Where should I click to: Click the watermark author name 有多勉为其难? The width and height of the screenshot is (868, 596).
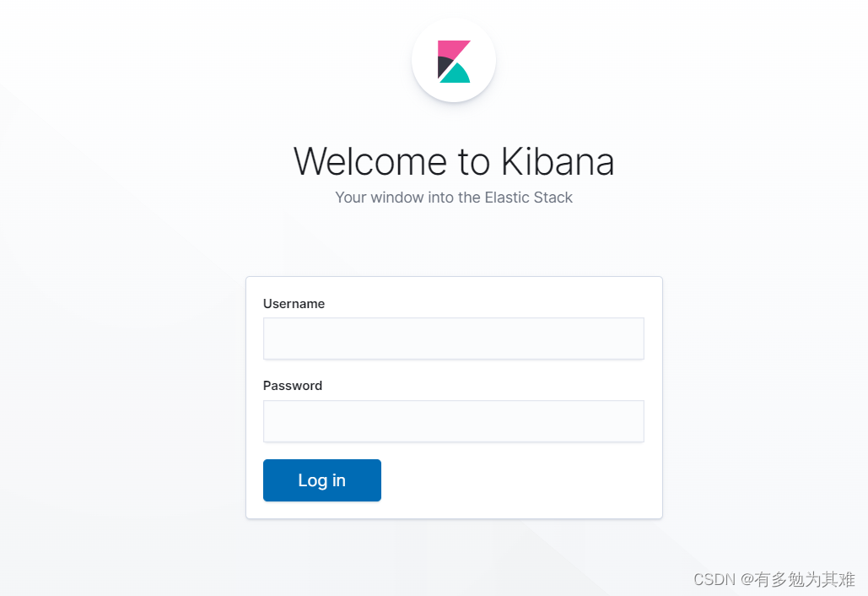coord(805,579)
